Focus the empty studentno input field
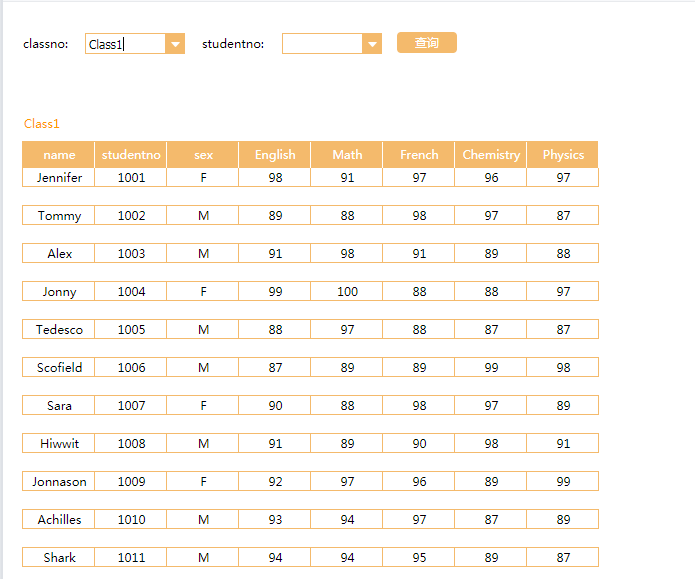The height and width of the screenshot is (579, 695). [x=322, y=44]
